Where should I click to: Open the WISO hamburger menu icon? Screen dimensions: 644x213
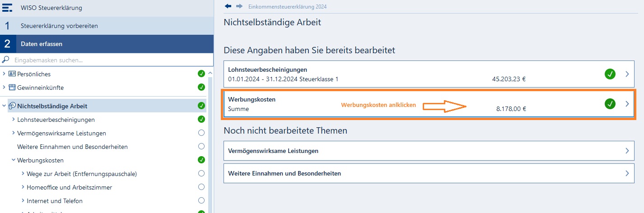pyautogui.click(x=7, y=8)
